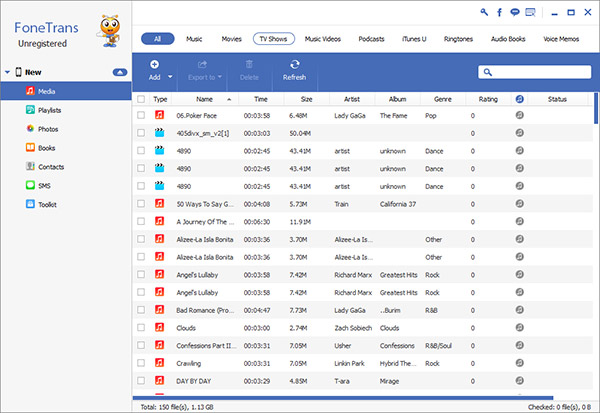Show the All media filter
600x413 pixels.
point(157,39)
